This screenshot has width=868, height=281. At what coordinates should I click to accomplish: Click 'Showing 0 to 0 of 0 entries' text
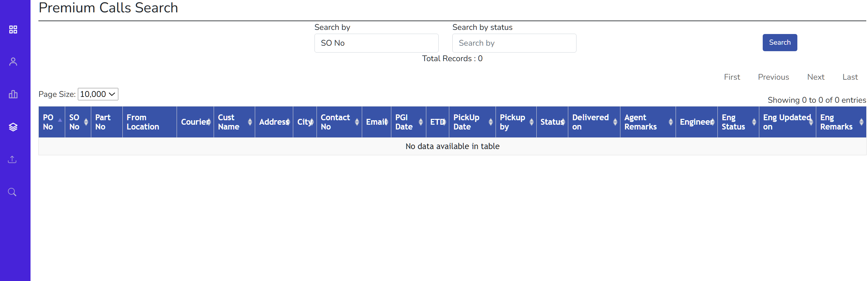pyautogui.click(x=817, y=100)
